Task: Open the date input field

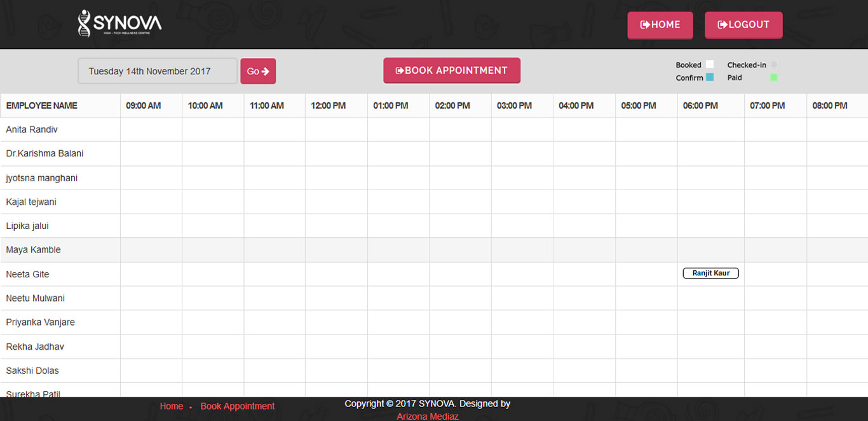Action: [x=158, y=71]
